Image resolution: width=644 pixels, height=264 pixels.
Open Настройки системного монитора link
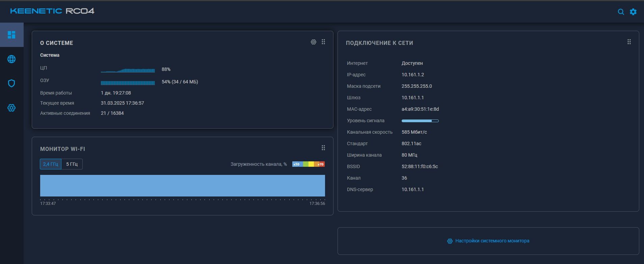pyautogui.click(x=492, y=241)
